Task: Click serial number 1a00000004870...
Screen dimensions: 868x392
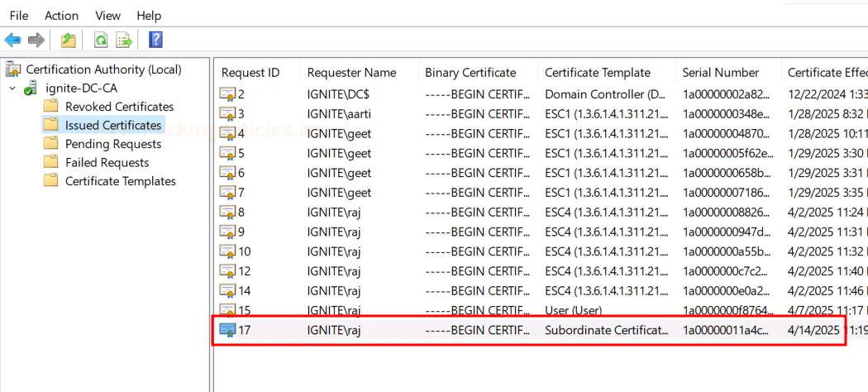Action: pyautogui.click(x=727, y=133)
